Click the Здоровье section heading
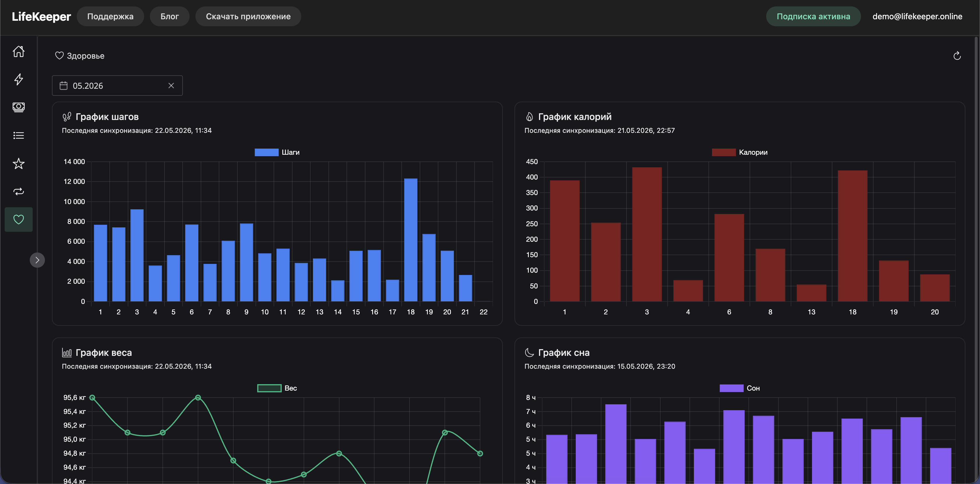 (x=85, y=55)
